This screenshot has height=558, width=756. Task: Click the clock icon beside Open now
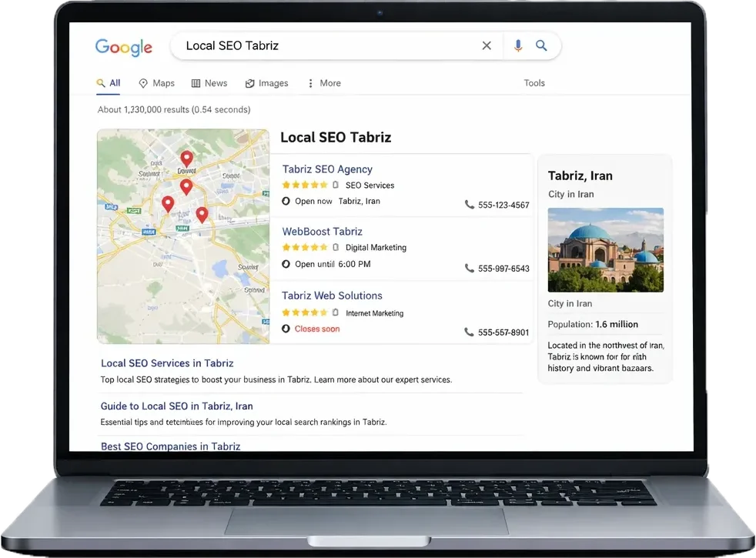coord(286,201)
